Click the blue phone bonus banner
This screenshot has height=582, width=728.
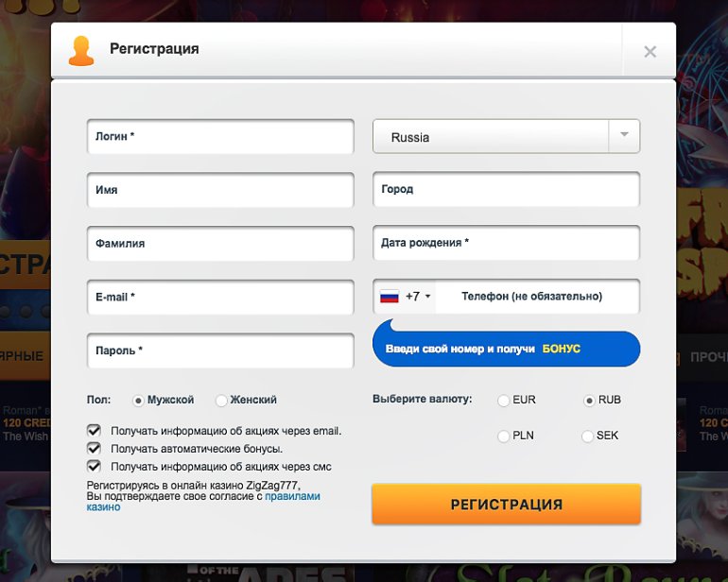point(506,349)
